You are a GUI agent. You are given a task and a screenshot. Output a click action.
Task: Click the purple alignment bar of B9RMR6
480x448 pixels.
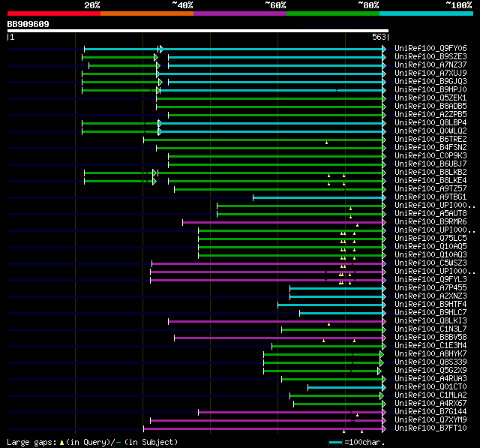coord(283,223)
